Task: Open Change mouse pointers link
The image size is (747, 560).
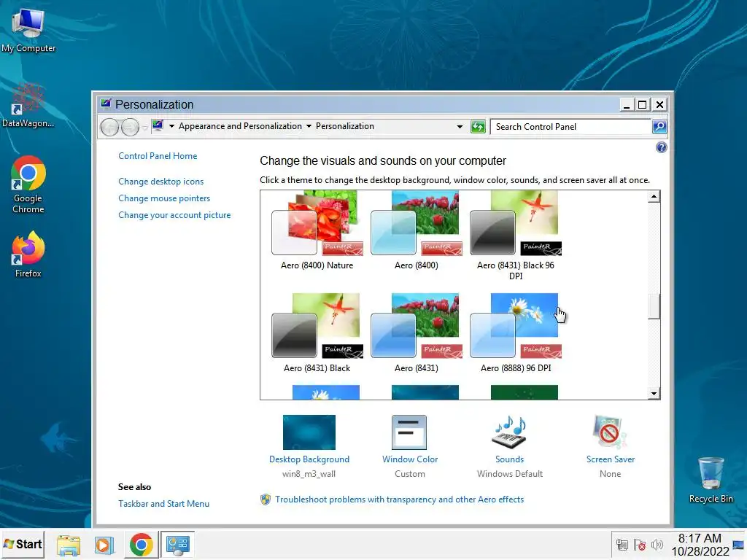Action: pyautogui.click(x=164, y=198)
